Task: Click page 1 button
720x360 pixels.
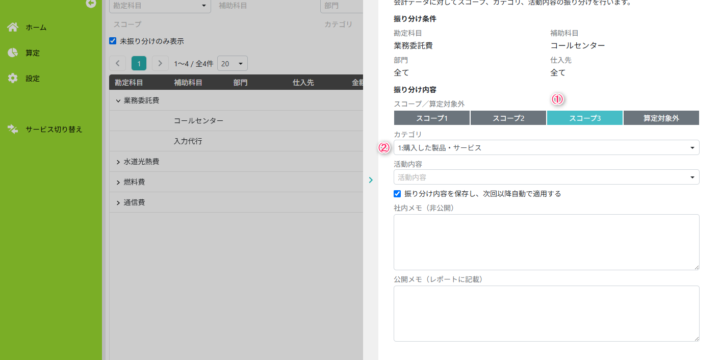Action: pos(139,63)
